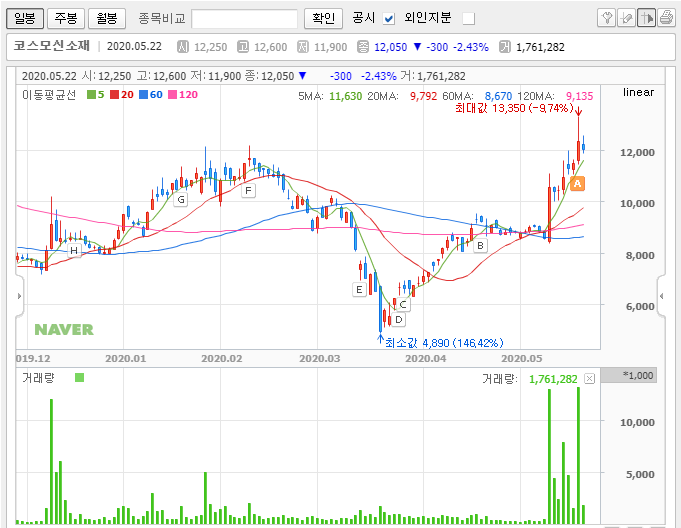Click disclosure marker G on the chart
Screen dimensions: 681x528
pos(181,200)
